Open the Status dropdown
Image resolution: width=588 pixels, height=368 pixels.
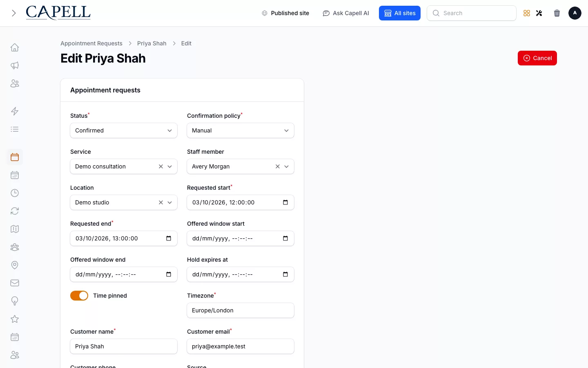pos(124,130)
